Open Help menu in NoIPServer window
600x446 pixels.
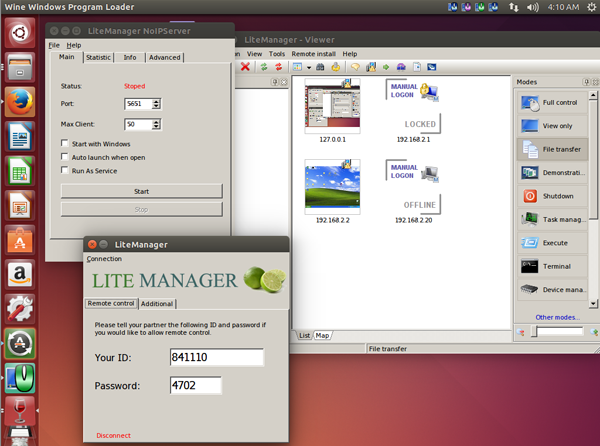click(x=74, y=45)
